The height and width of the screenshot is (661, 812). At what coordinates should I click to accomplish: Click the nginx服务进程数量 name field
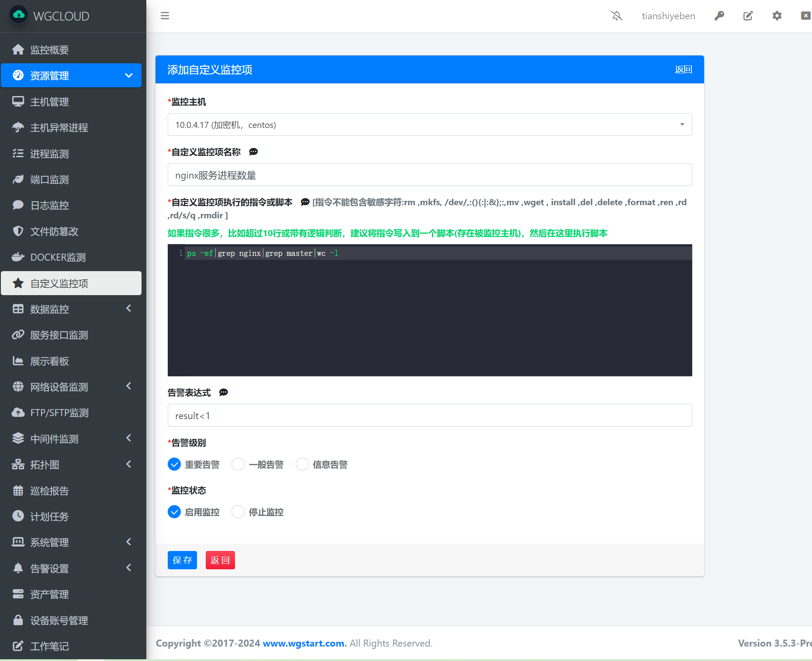[x=430, y=175]
